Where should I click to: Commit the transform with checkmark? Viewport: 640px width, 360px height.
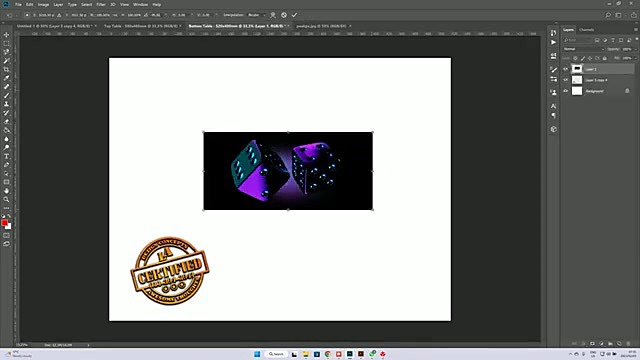[294, 15]
